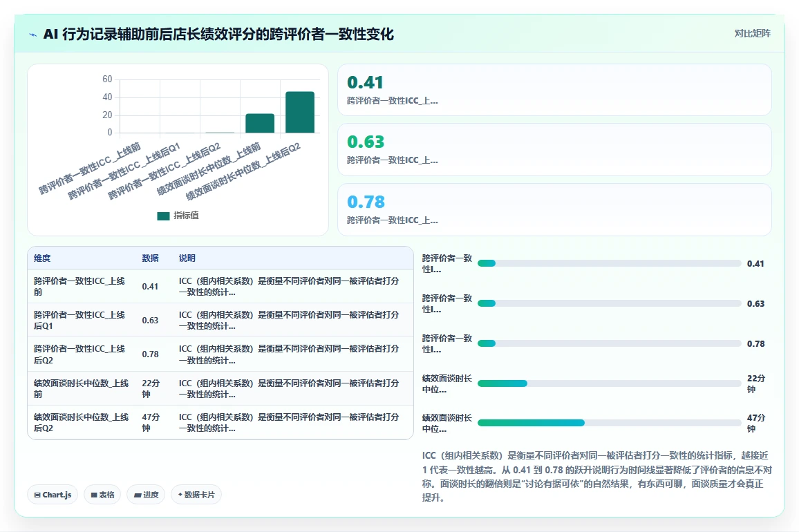Click the 进度 tag
The width and height of the screenshot is (799, 532).
[x=146, y=495]
